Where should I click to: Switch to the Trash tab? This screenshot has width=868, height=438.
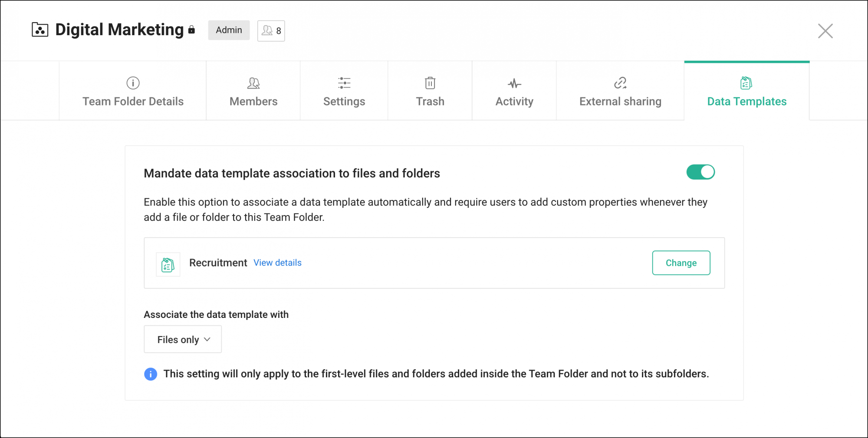(429, 91)
